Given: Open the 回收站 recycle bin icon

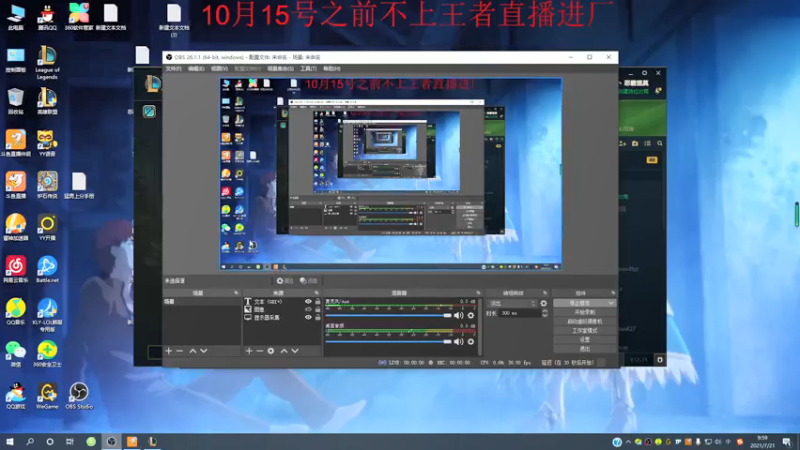Looking at the screenshot, I should [16, 101].
